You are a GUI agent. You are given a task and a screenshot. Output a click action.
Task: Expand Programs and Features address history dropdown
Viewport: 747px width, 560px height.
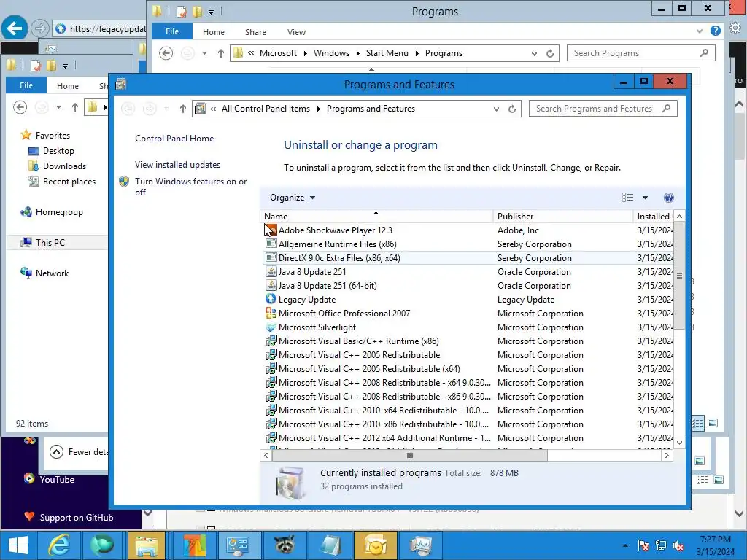(x=496, y=109)
